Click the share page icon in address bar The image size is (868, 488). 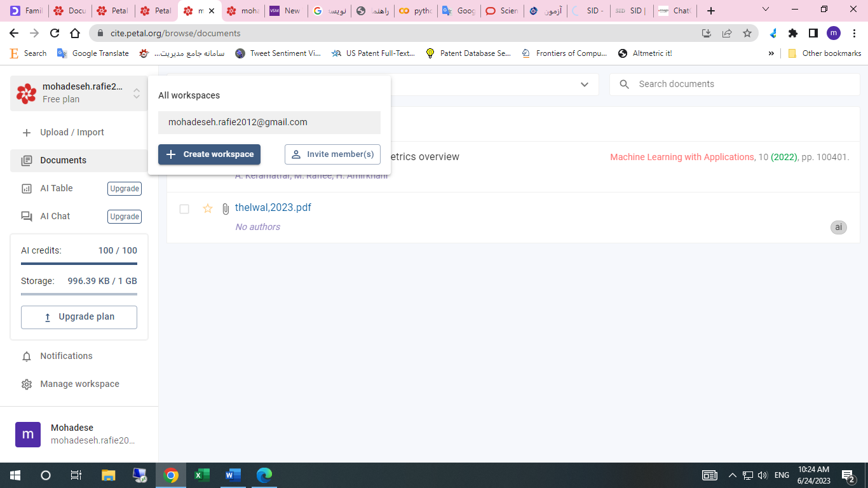tap(727, 33)
